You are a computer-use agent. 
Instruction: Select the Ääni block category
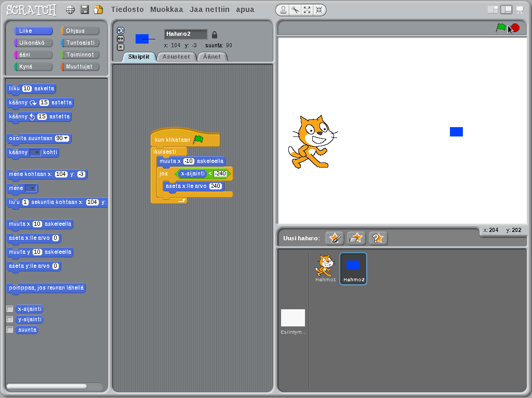tap(33, 54)
